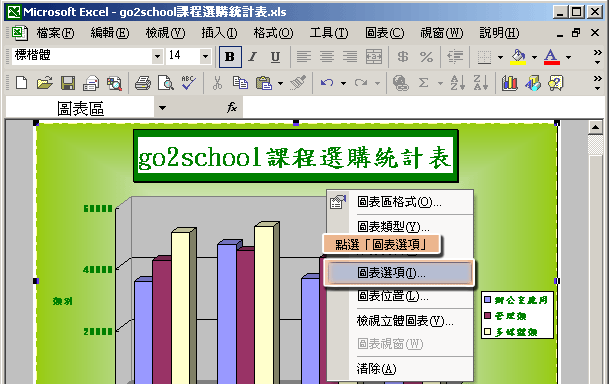609x384 pixels.
Task: Click the Format Painter brush
Action: click(x=298, y=83)
